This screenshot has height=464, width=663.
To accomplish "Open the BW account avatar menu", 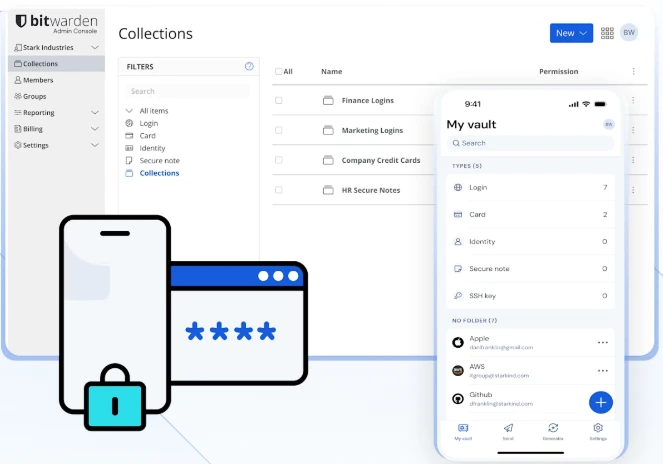I will [x=629, y=33].
